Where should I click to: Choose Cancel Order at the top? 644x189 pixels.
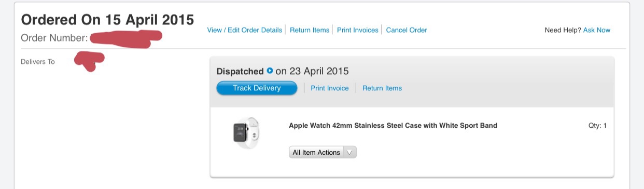coord(407,30)
